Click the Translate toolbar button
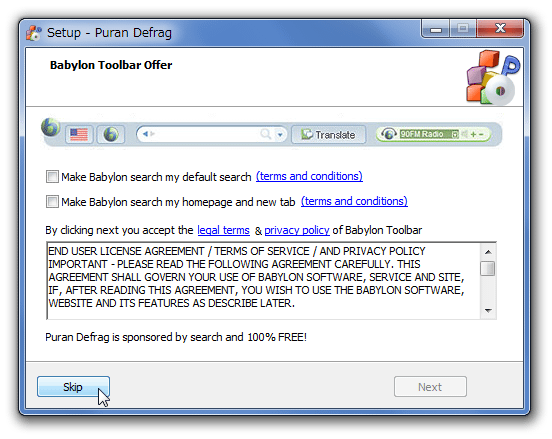 tap(328, 134)
